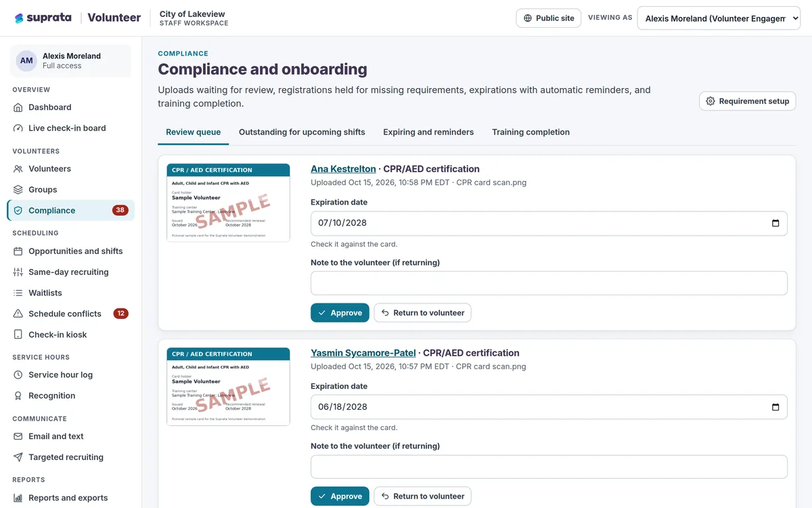812x508 pixels.
Task: Click Ana Kestrelton's expiration date field
Action: coord(549,224)
